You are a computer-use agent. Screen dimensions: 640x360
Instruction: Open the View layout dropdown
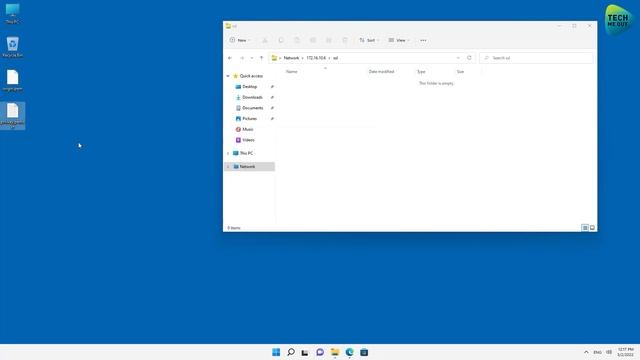(x=399, y=40)
